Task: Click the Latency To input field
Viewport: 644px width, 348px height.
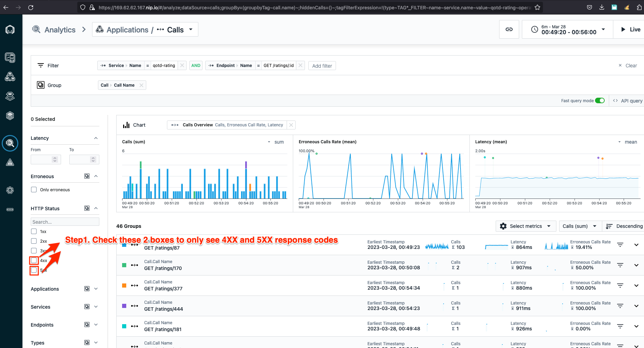Action: (84, 159)
